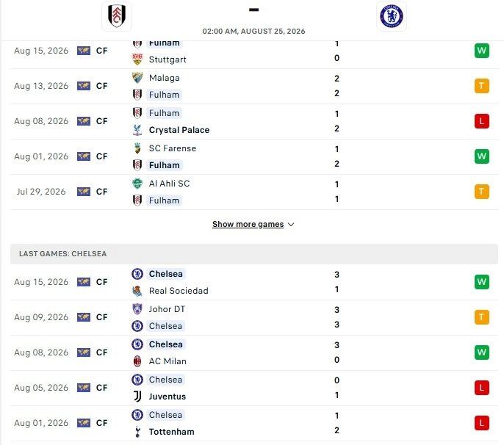Select the green W badge for AC Milan match

481,352
